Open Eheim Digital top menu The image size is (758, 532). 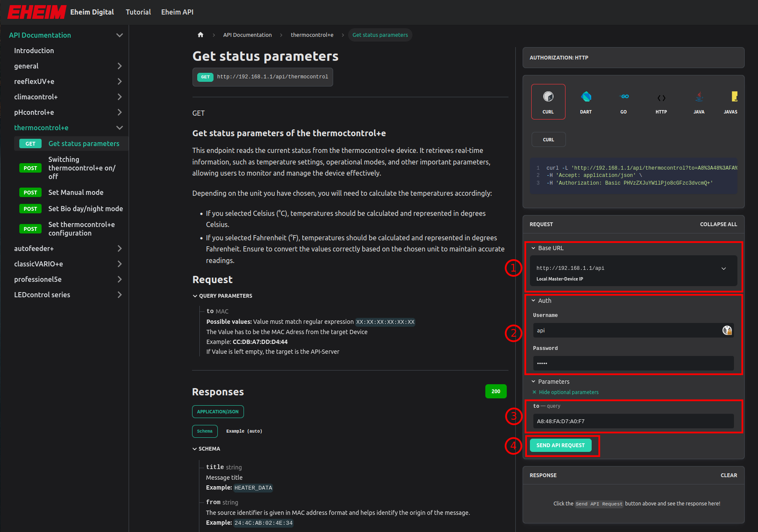[x=92, y=12]
